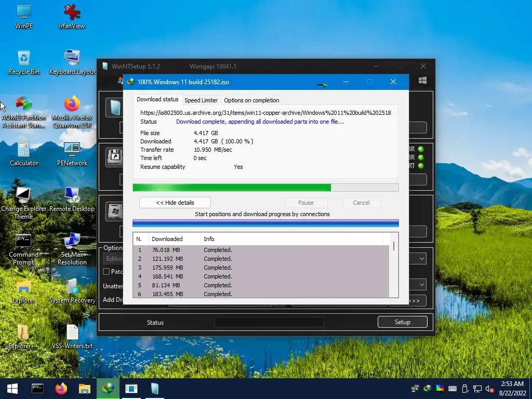Screen dimensions: 532x399
Task: Click the Setup button in WinNTSetup
Action: tap(403, 322)
